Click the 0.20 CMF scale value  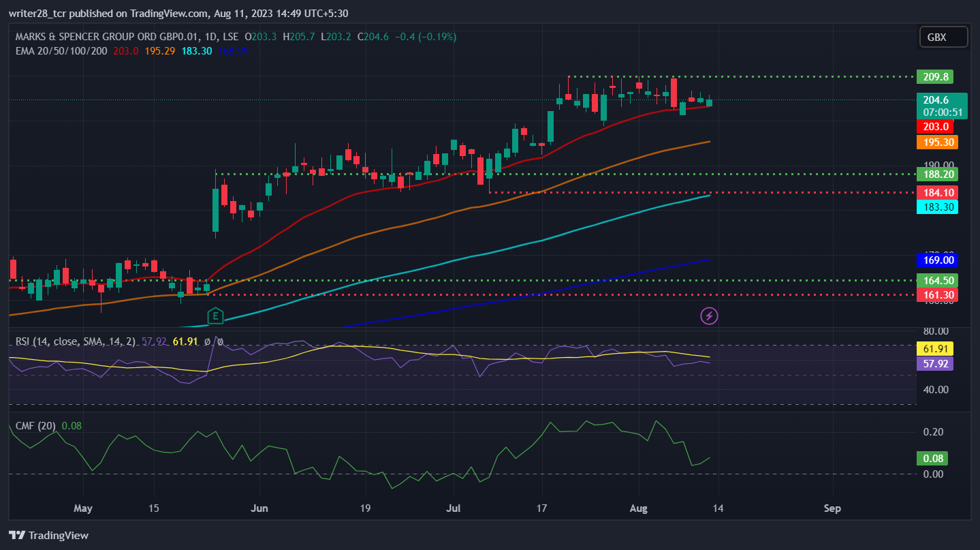[x=933, y=432]
